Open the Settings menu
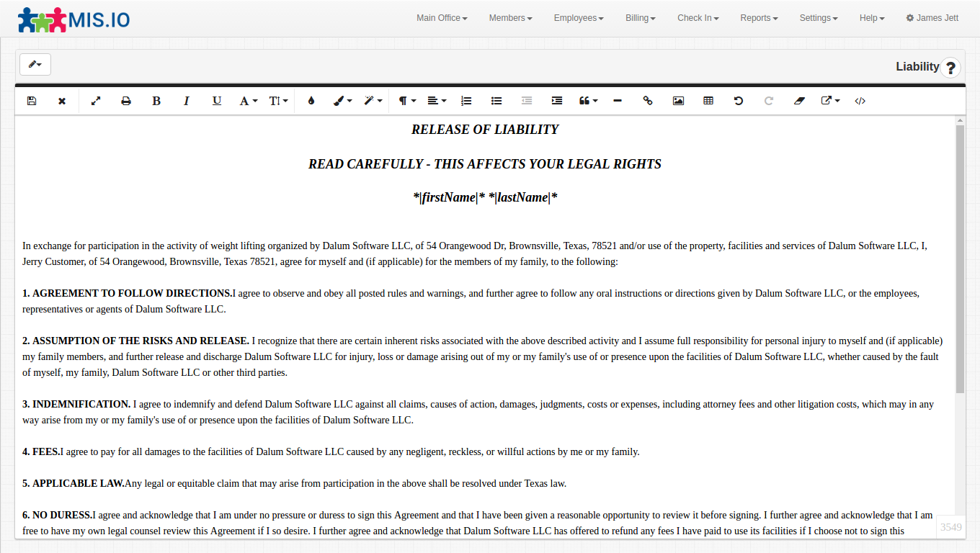The height and width of the screenshot is (553, 980). [819, 18]
